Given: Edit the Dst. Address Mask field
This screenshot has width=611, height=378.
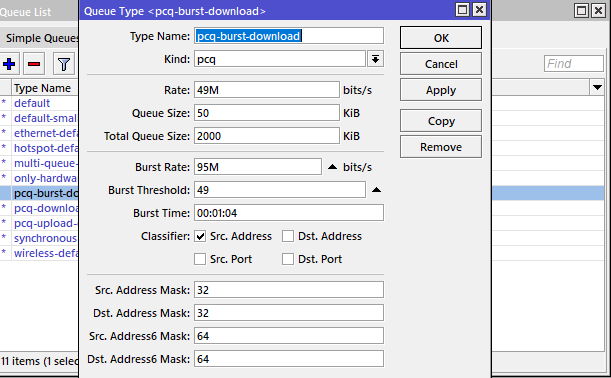Looking at the screenshot, I should coord(289,313).
